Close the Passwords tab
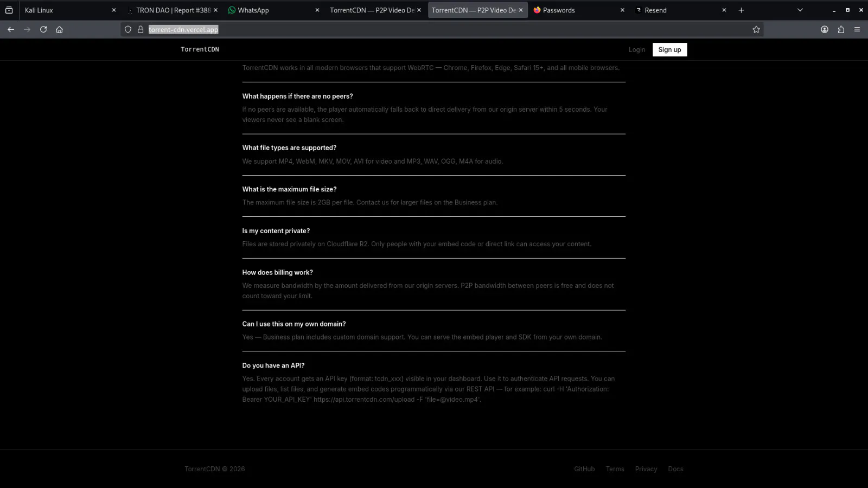This screenshot has width=868, height=488. (x=622, y=10)
